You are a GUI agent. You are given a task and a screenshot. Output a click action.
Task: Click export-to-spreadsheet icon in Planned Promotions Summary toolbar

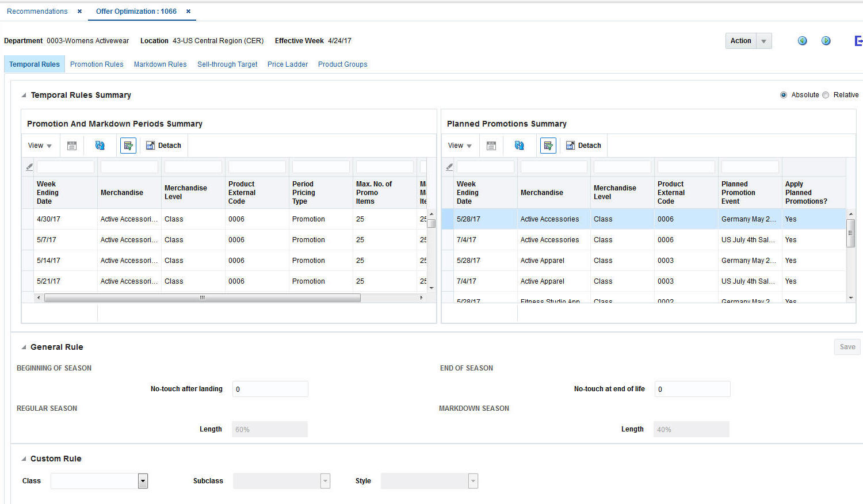[x=491, y=146]
